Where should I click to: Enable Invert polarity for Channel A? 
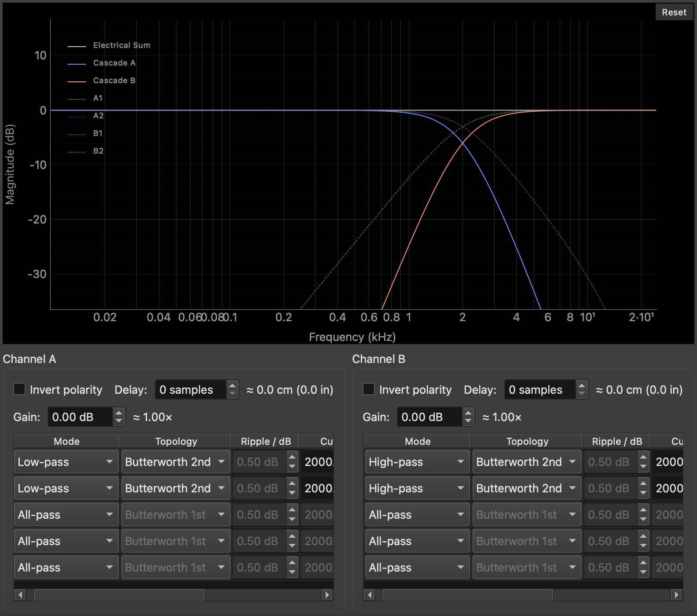point(19,389)
